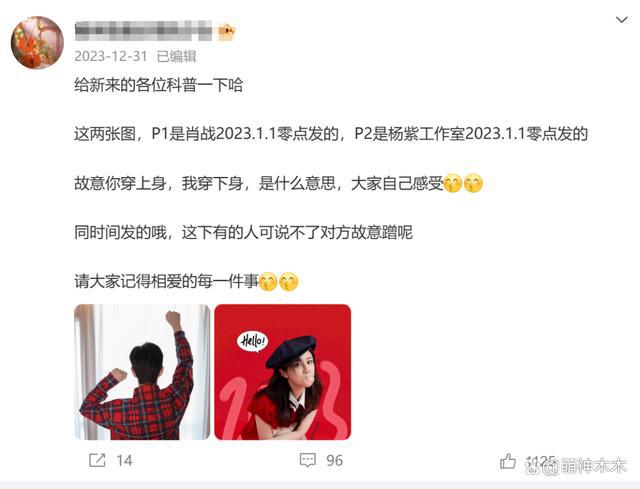Click the repost share icon
Viewport: 640px width, 489px height.
click(97, 460)
